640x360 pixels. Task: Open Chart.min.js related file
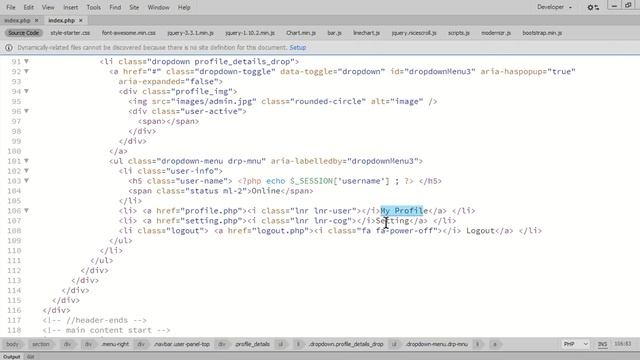301,33
